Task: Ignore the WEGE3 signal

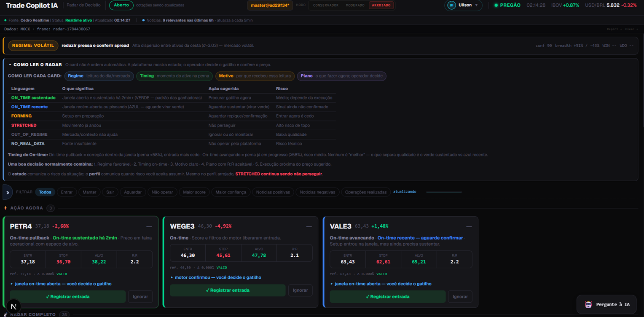Action: [300, 290]
